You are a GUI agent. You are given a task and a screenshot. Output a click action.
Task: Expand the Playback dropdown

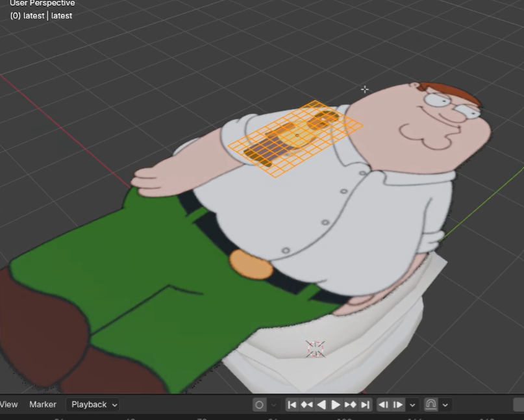(93, 404)
